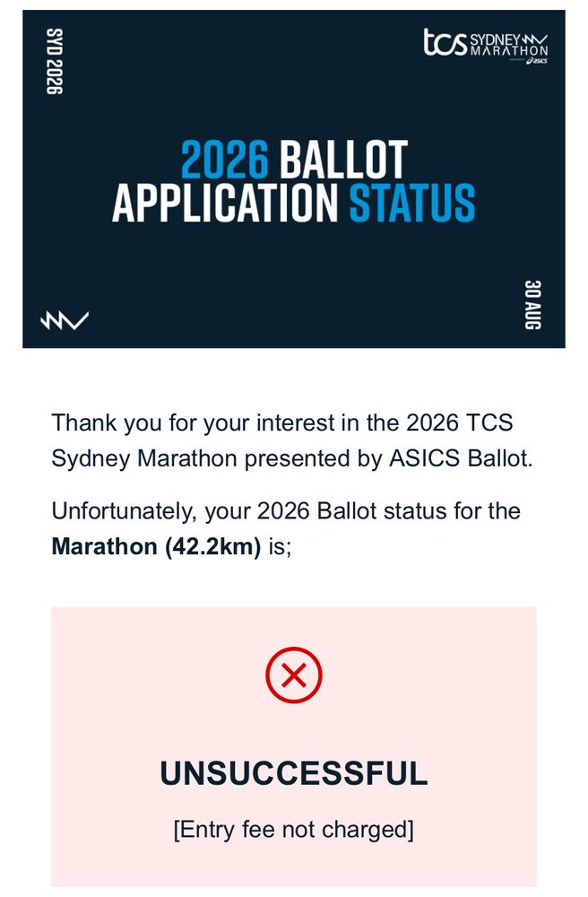Click the small ASICS logo under Marathon

tap(537, 60)
